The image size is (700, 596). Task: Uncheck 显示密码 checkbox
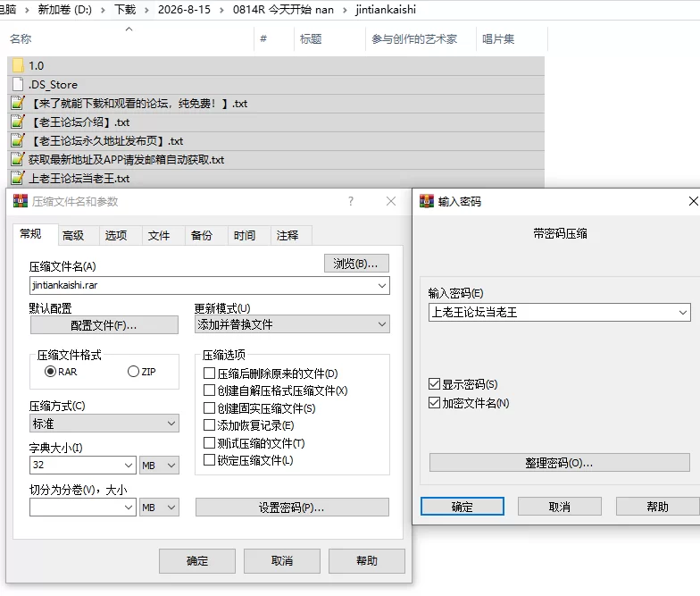(x=434, y=384)
